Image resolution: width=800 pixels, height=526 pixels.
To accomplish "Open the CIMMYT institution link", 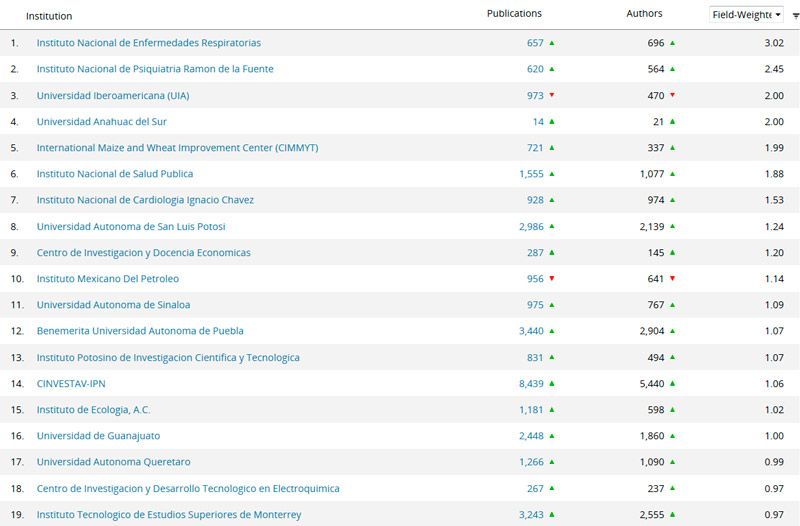I will (178, 147).
